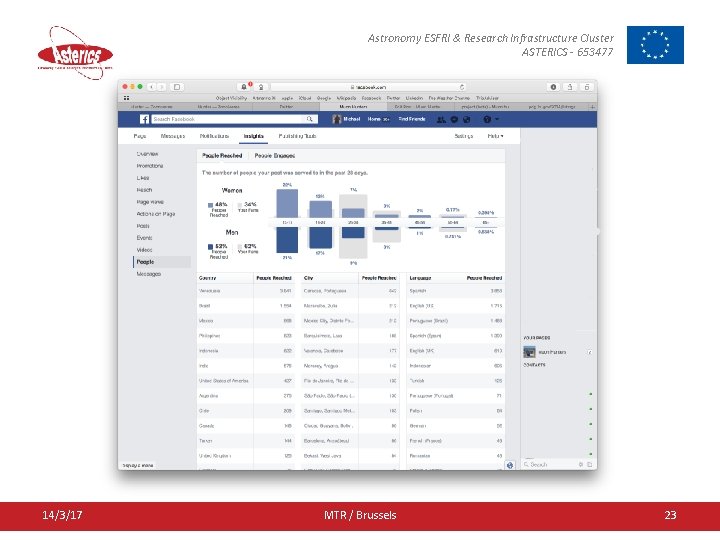Select the People Engaged tab
The image size is (720, 540).
[275, 156]
